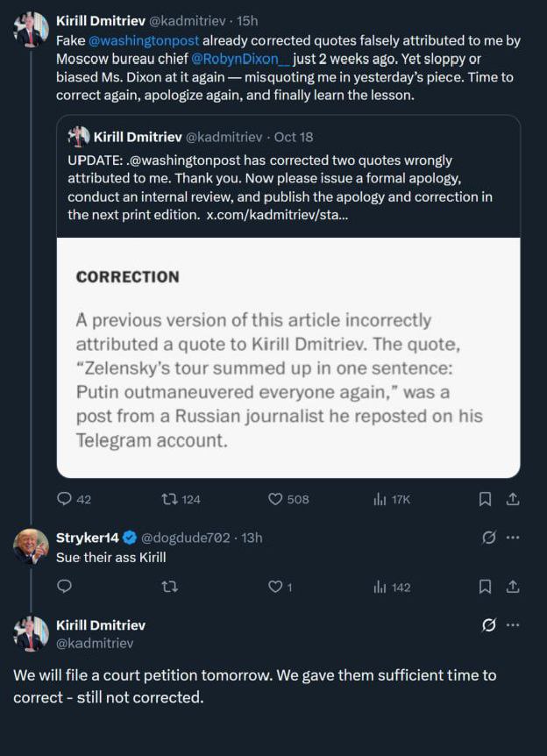Bookmark Kirill Dmitriev's main post

tap(485, 499)
